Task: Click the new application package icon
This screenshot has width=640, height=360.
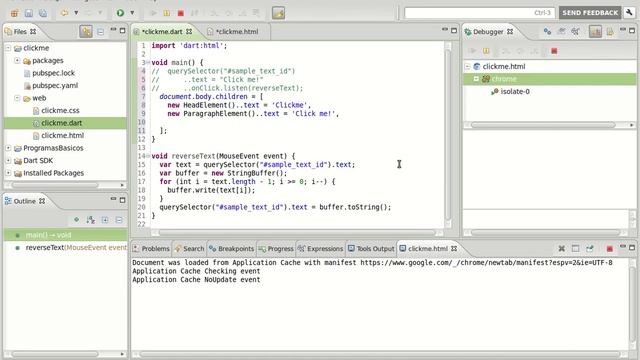Action: pyautogui.click(x=14, y=13)
